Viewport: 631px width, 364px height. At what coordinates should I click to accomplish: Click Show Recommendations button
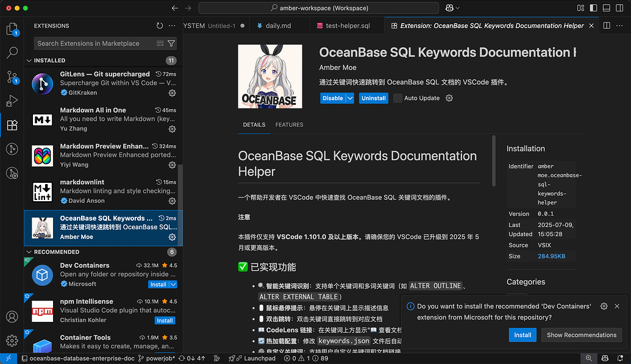tap(581, 335)
